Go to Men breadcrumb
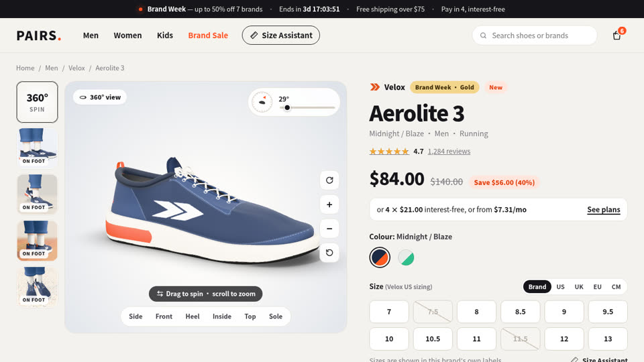 [x=52, y=68]
